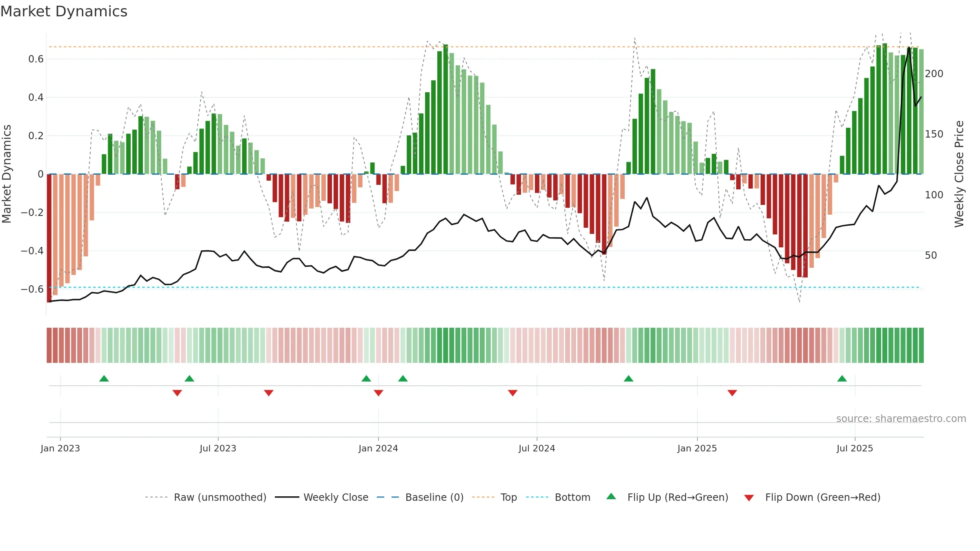The image size is (980, 551).
Task: Select the green flip-up marker just before Jan 2024
Action: [366, 378]
